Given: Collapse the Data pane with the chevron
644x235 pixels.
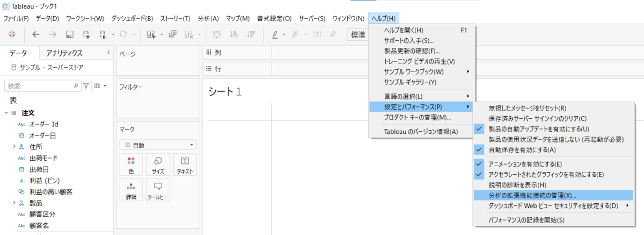Looking at the screenshot, I should (x=108, y=52).
